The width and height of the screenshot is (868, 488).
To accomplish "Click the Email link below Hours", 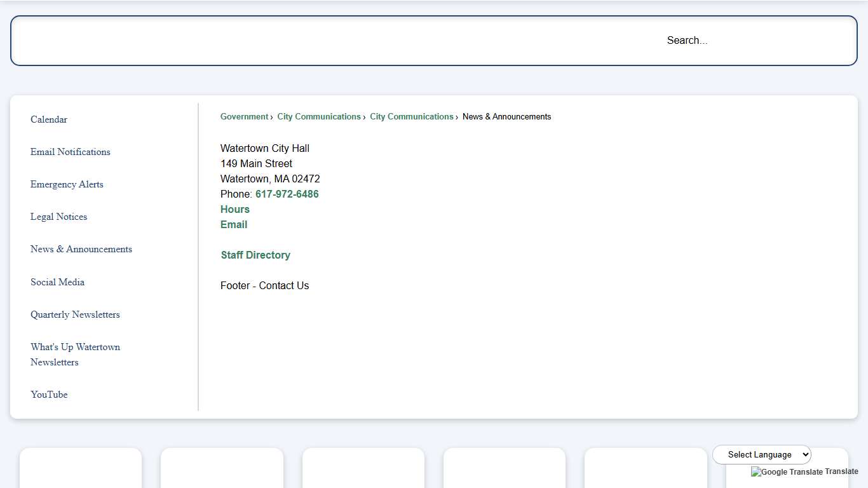I will [234, 225].
